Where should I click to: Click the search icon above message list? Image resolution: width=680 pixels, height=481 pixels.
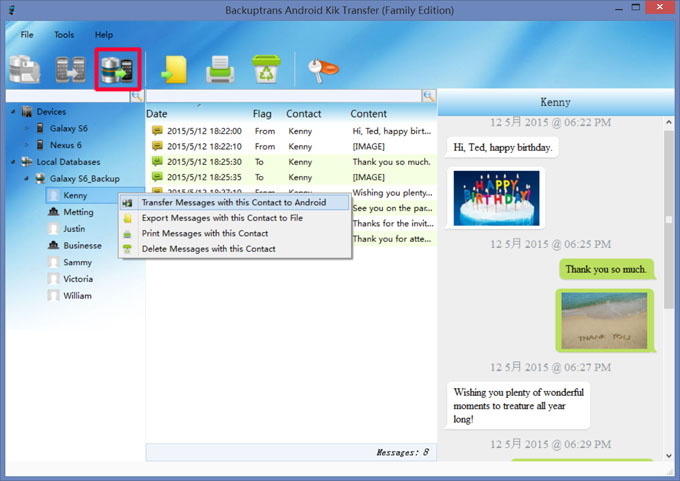[x=428, y=96]
